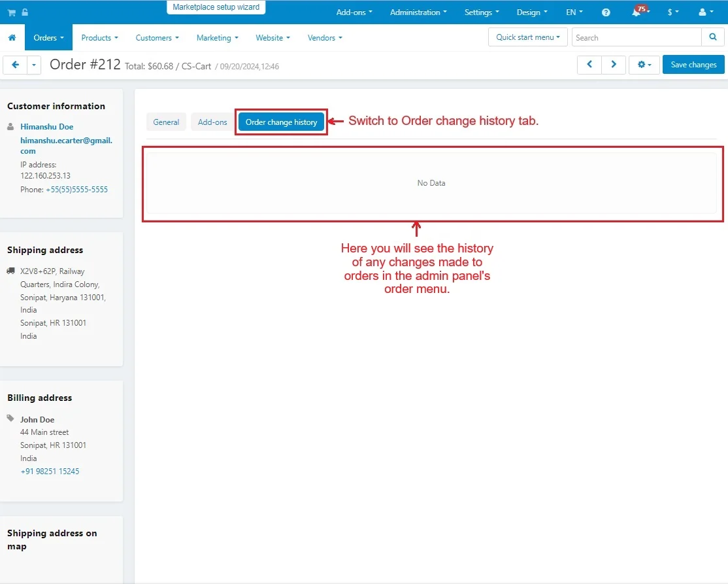
Task: Open the user account menu icon
Action: 706,12
